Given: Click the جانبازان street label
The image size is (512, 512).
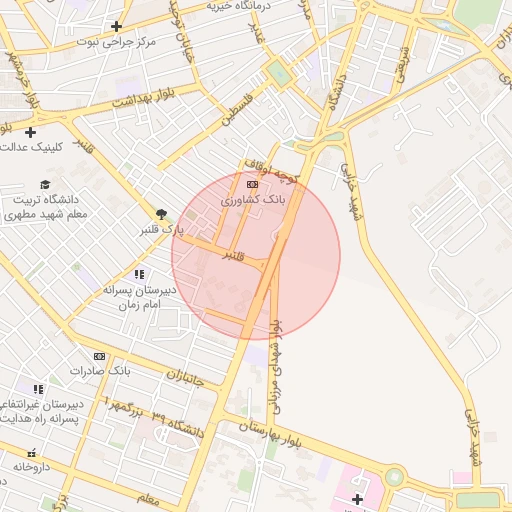Looking at the screenshot, I should point(185,379).
